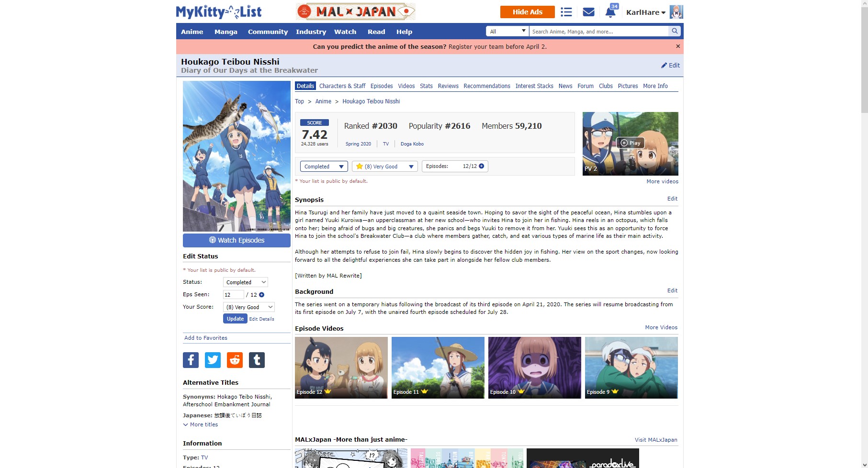The image size is (868, 468).
Task: Open the Watch menu
Action: (x=345, y=32)
